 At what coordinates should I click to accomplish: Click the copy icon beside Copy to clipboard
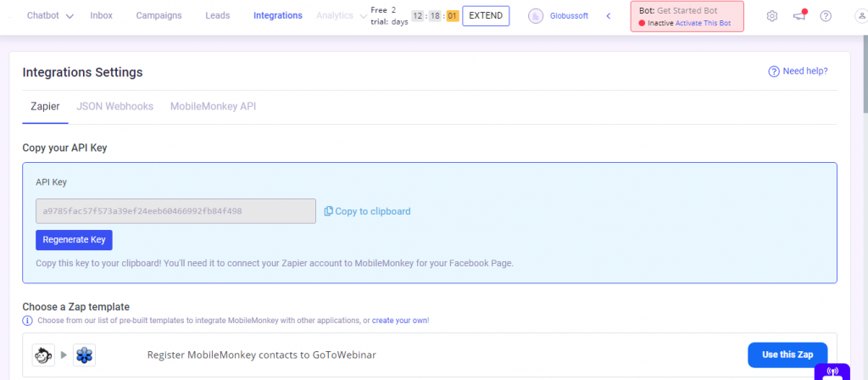(328, 211)
